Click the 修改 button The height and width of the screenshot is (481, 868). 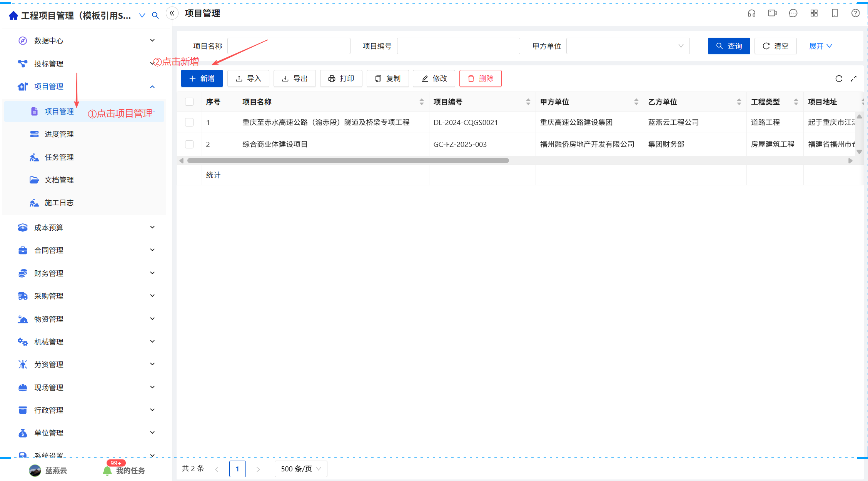click(434, 78)
